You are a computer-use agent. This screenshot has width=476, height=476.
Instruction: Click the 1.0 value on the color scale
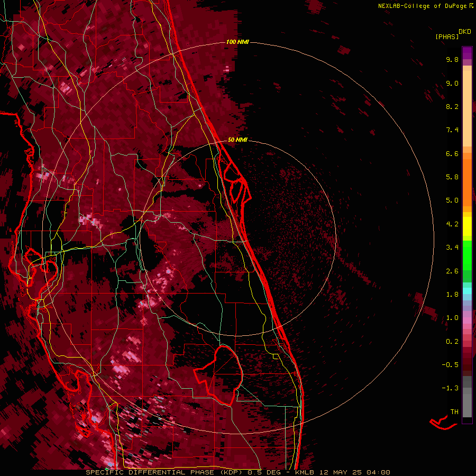click(x=452, y=318)
